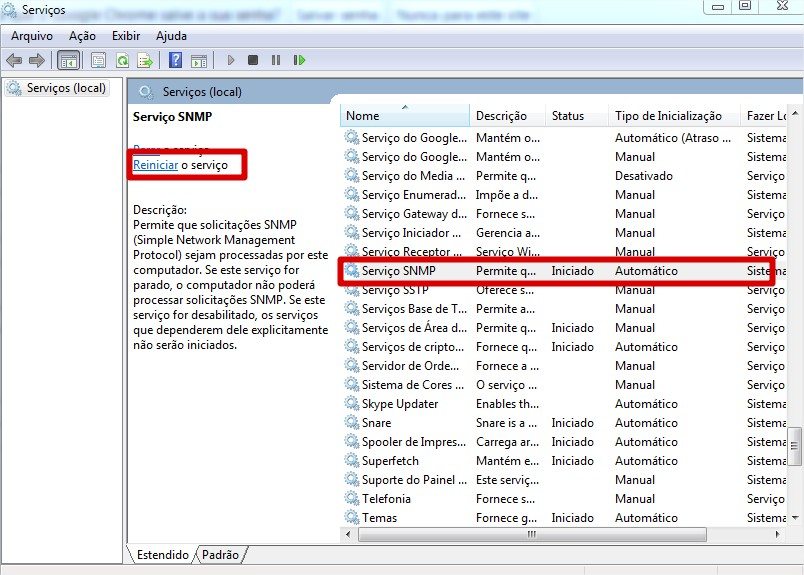Screen dimensions: 804x575
Task: Click the horizontal scrollbar of services list
Action: click(x=530, y=534)
